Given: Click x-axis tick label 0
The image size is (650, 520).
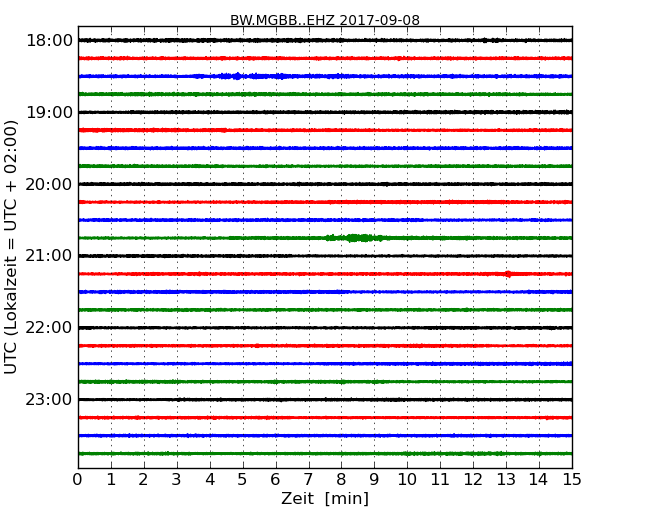Looking at the screenshot, I should point(78,479).
